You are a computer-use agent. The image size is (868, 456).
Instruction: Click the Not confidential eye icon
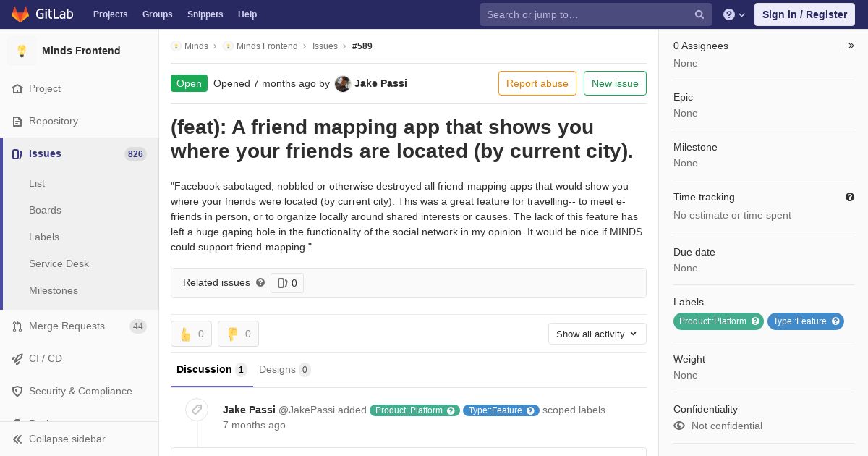679,426
